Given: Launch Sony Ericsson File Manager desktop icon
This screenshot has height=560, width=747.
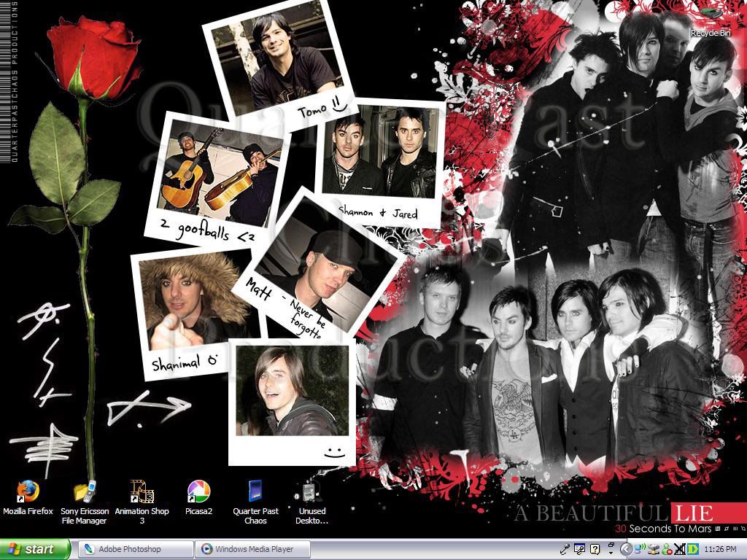Looking at the screenshot, I should pos(85,502).
